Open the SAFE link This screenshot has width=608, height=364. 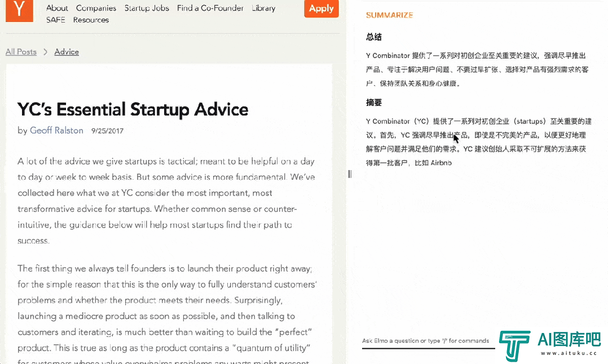pyautogui.click(x=55, y=20)
